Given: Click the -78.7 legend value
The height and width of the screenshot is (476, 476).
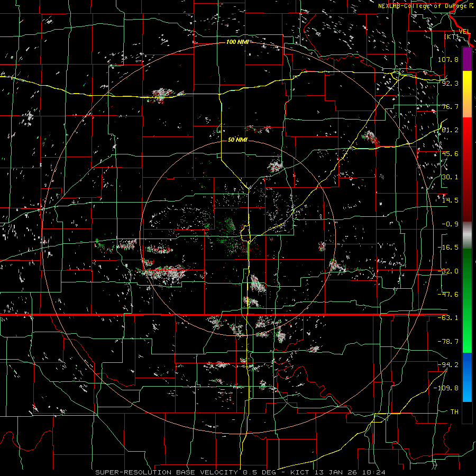Looking at the screenshot, I should click(x=448, y=342).
